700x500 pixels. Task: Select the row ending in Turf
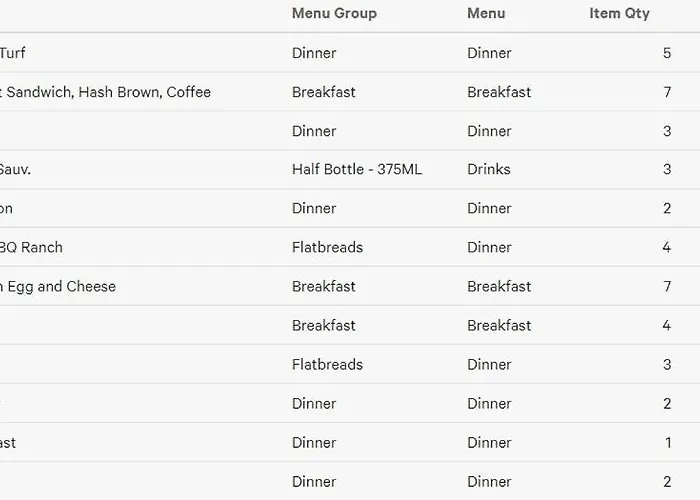click(350, 53)
